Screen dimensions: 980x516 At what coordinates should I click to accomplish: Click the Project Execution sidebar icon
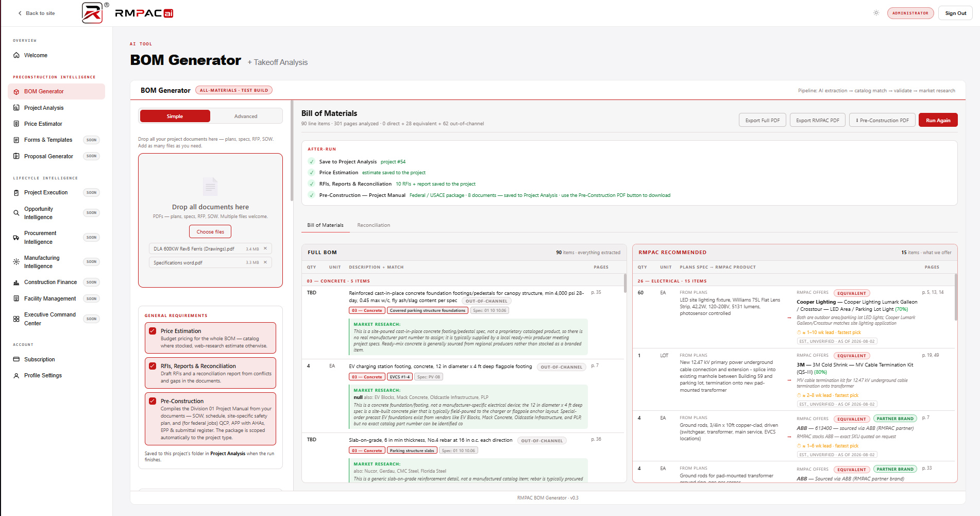coord(16,193)
